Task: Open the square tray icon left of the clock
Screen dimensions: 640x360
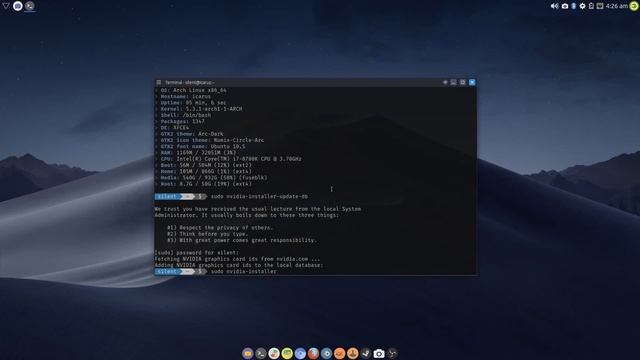Action: (x=600, y=6)
